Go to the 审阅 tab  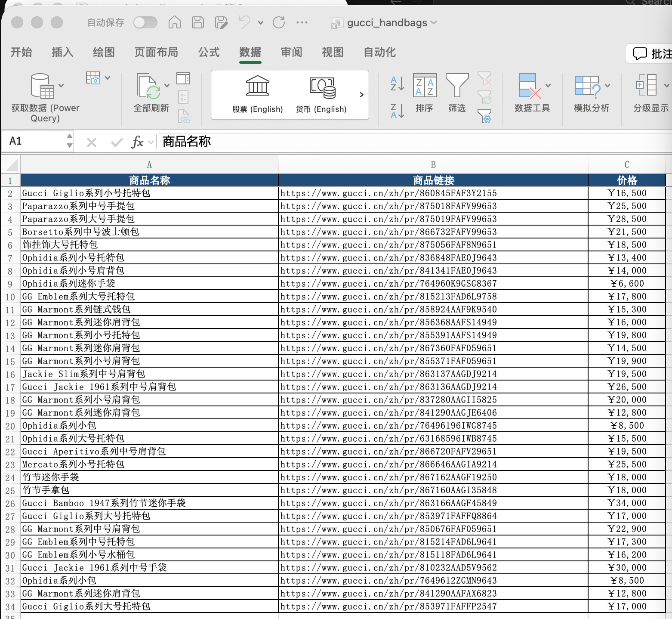click(291, 53)
